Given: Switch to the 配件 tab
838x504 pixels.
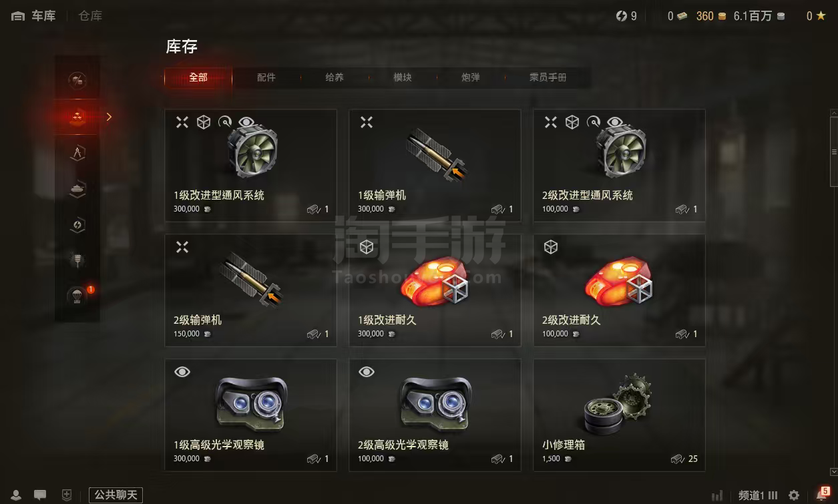Looking at the screenshot, I should point(266,77).
